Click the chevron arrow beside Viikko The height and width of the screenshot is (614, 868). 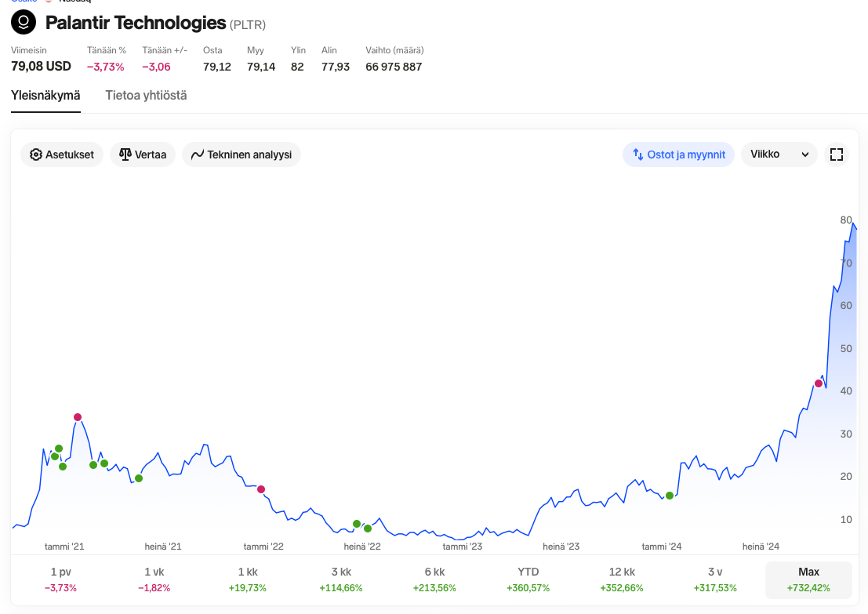point(805,155)
